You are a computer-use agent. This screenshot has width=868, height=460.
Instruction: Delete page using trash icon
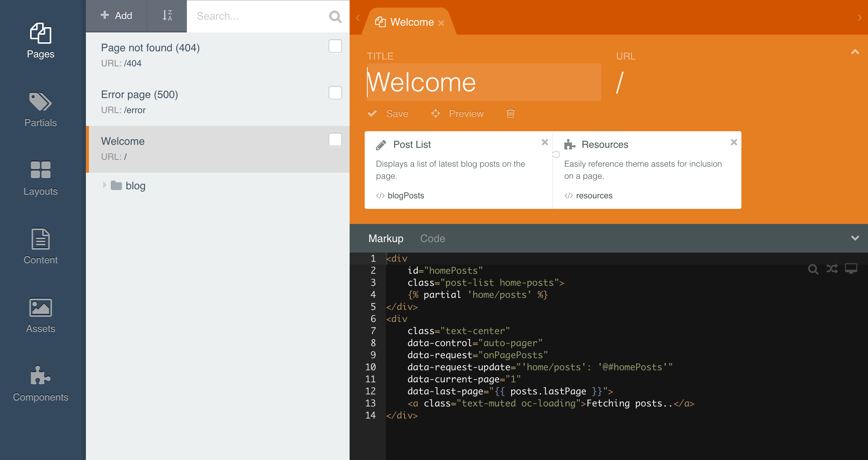tap(510, 113)
